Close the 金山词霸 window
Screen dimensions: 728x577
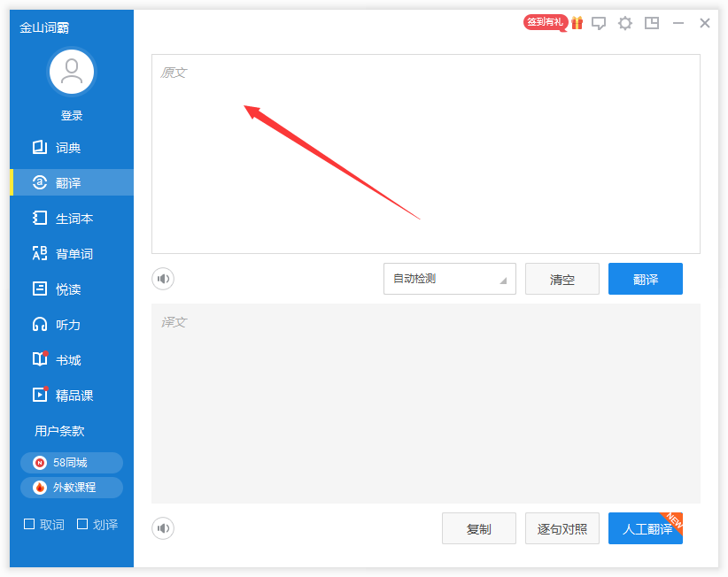tap(705, 23)
